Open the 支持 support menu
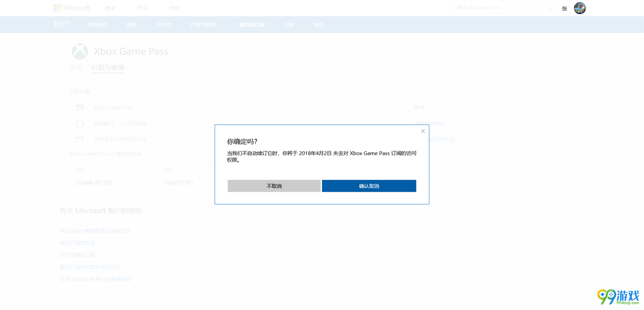This screenshot has height=310, width=644. [x=174, y=8]
